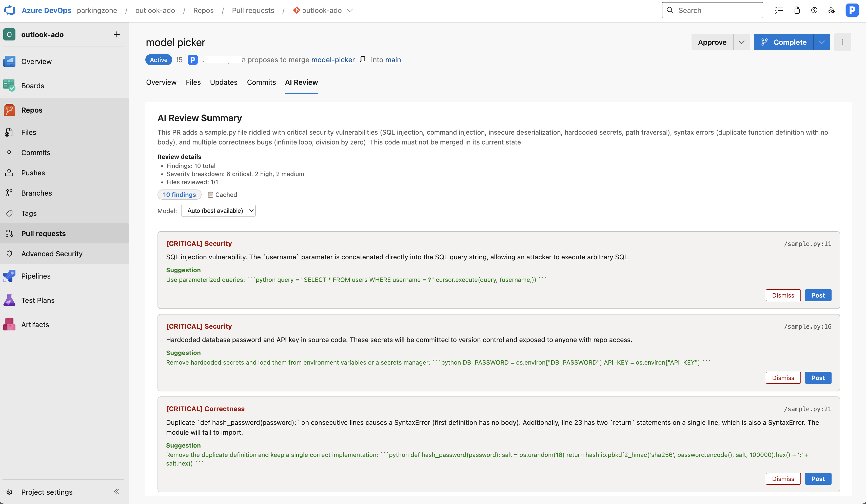This screenshot has width=866, height=504.
Task: Expand the Complete options dropdown arrow
Action: pyautogui.click(x=822, y=42)
